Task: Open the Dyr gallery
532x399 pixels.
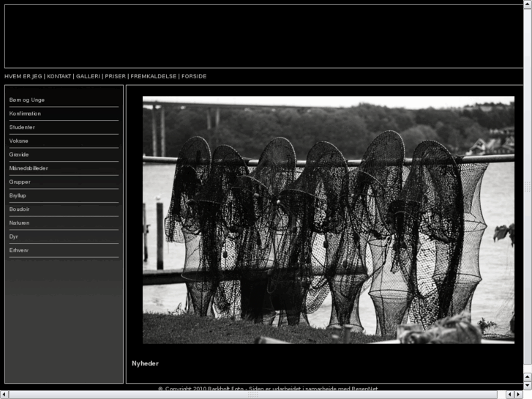Action: [x=14, y=236]
